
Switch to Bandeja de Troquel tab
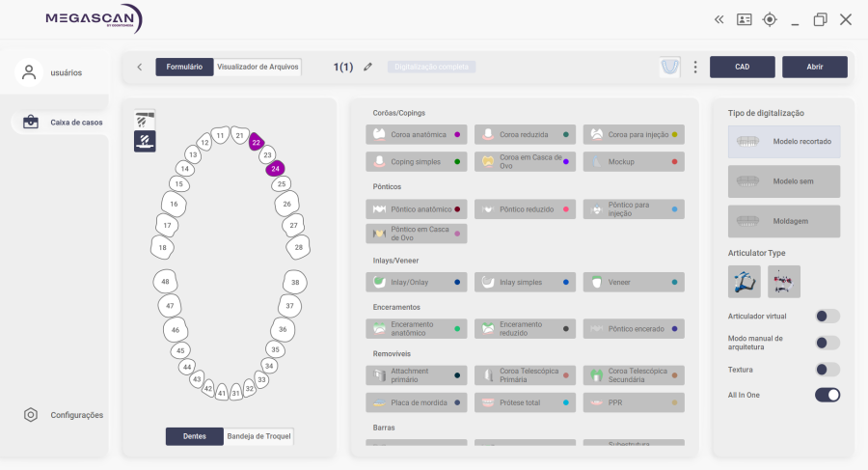point(259,437)
